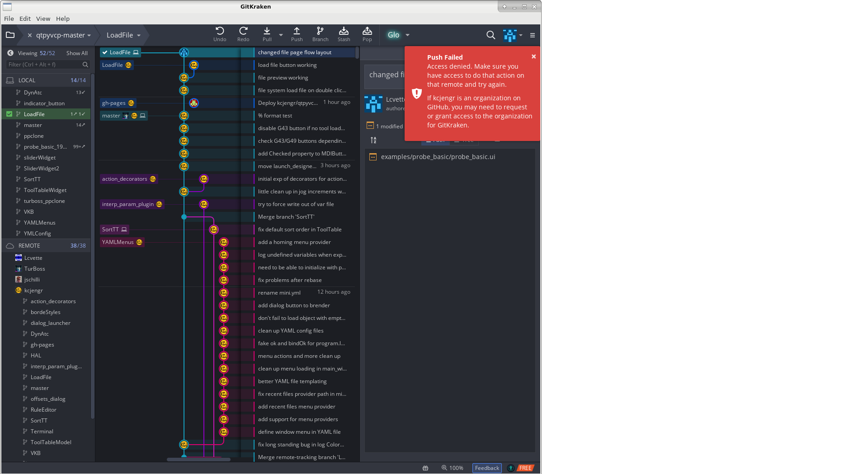The image size is (868, 474).
Task: Click the Glo boards button
Action: point(393,35)
